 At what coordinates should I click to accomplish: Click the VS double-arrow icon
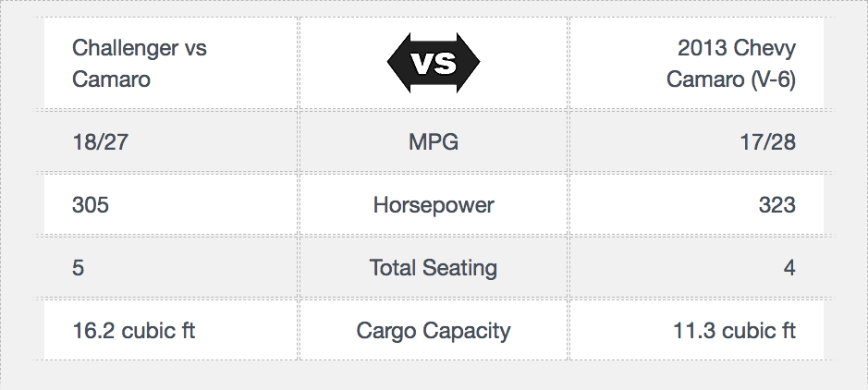pyautogui.click(x=434, y=63)
